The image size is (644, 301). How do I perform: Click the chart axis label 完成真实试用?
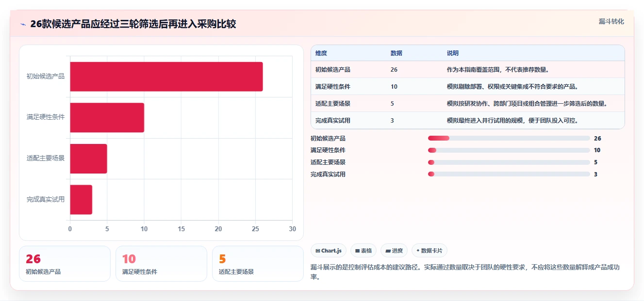click(46, 199)
